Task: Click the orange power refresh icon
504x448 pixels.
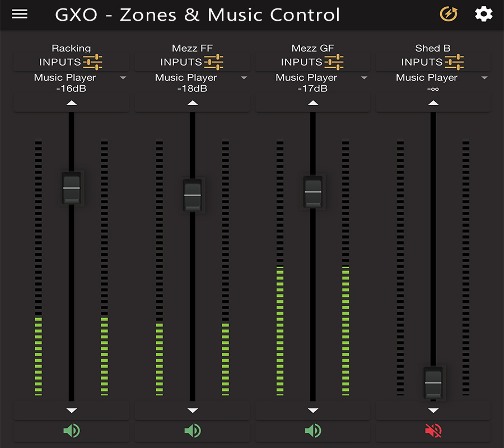Action: (x=448, y=14)
